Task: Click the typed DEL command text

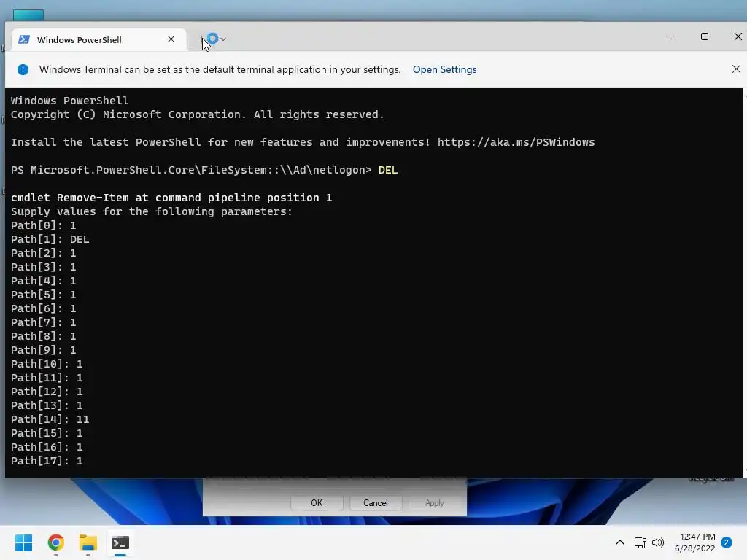Action: (x=388, y=170)
